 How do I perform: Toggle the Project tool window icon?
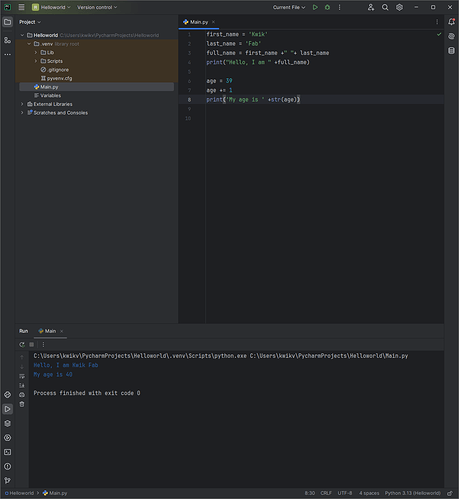point(7,22)
